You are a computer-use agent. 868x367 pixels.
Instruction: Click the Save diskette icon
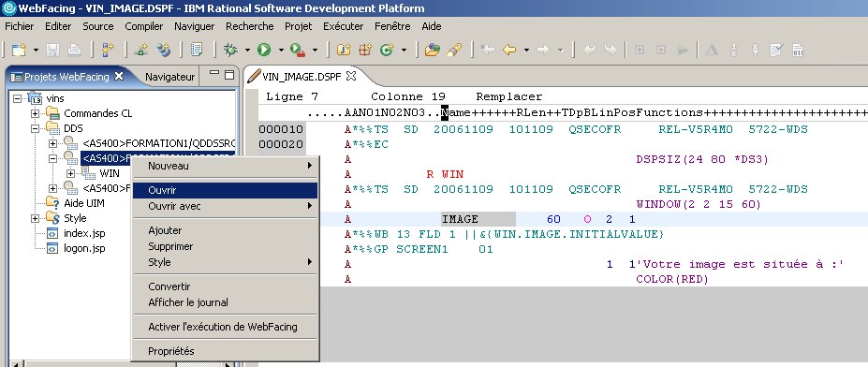(52, 50)
